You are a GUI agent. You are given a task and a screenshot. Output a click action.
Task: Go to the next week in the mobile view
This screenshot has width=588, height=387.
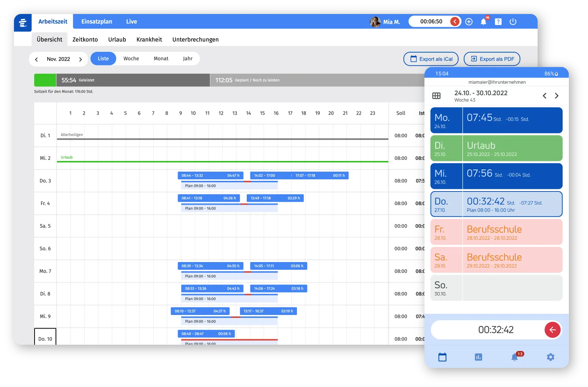tap(557, 96)
